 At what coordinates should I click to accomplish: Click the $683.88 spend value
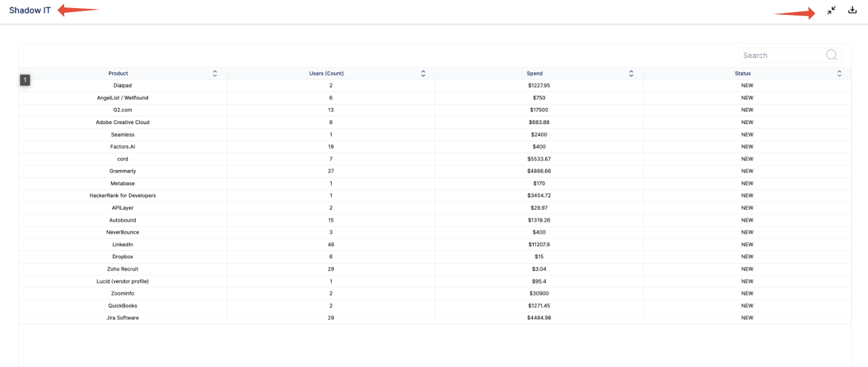(x=539, y=122)
